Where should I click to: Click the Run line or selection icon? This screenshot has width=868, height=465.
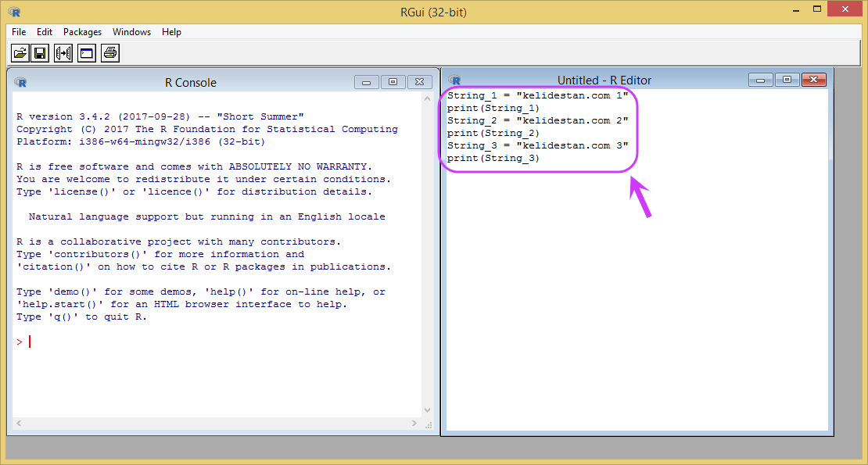[x=63, y=53]
